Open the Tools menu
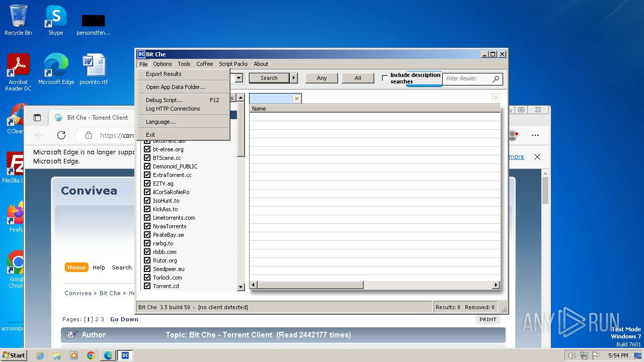This screenshot has height=362, width=644. click(x=184, y=64)
